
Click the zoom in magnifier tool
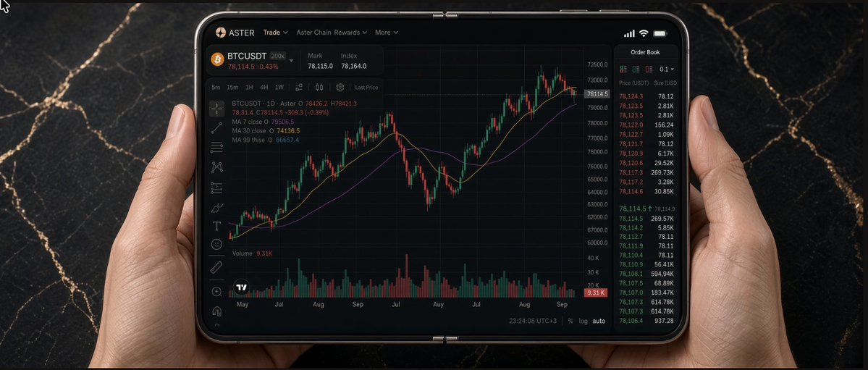(x=216, y=292)
